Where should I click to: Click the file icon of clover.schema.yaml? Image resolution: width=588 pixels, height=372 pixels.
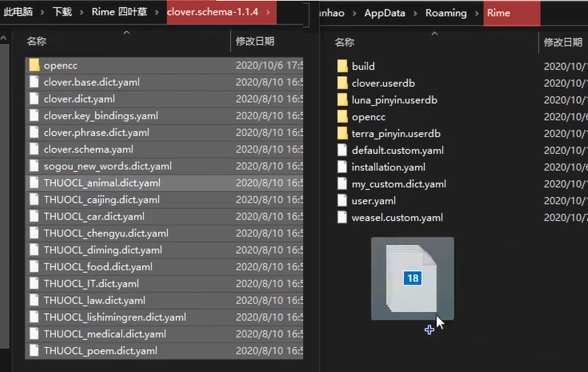[x=34, y=149]
